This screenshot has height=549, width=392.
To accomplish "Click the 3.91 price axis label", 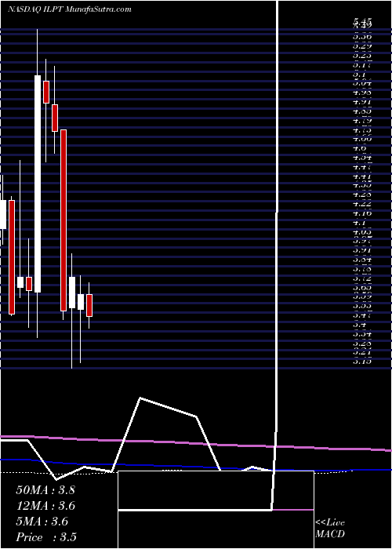I will click(362, 251).
